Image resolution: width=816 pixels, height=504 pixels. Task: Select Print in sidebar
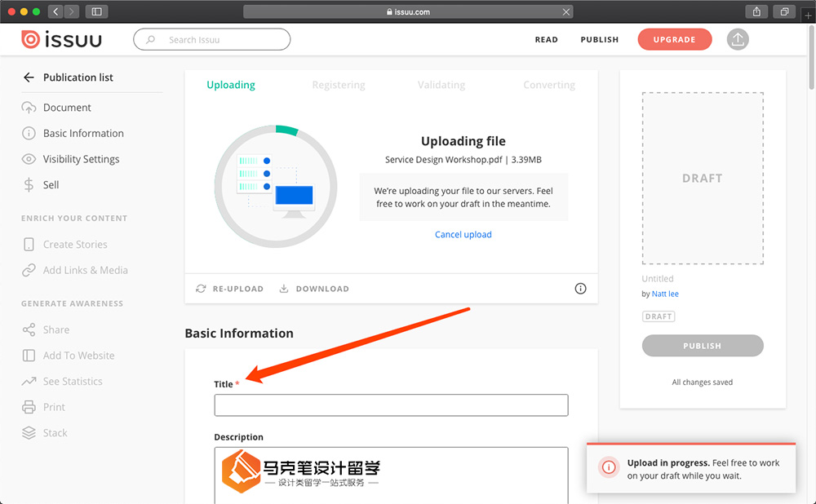pos(54,407)
